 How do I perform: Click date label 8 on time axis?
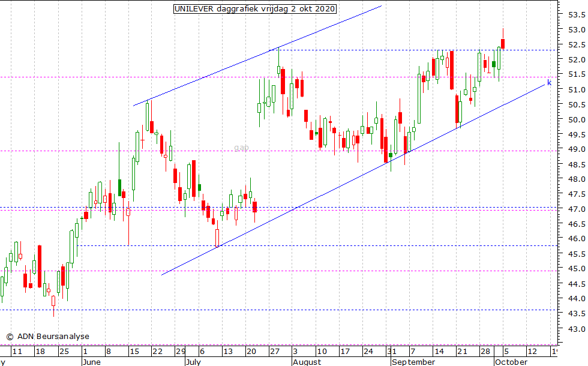point(109,352)
